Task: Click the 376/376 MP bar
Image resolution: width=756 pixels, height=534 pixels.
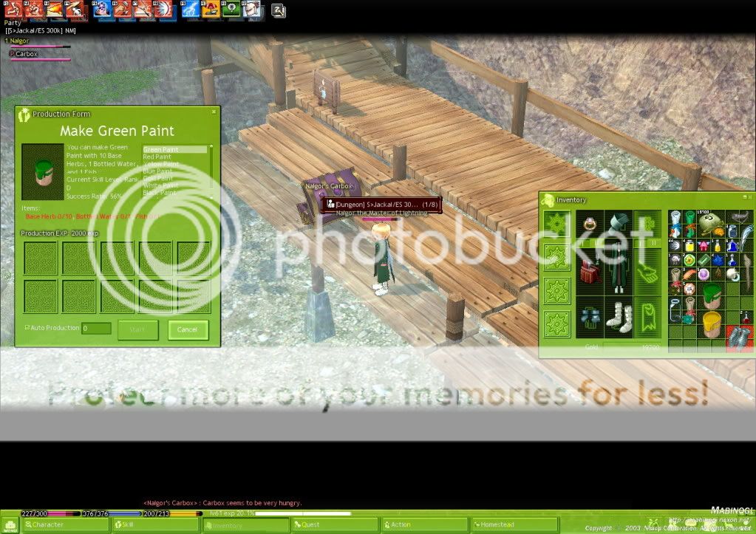Action: point(112,514)
